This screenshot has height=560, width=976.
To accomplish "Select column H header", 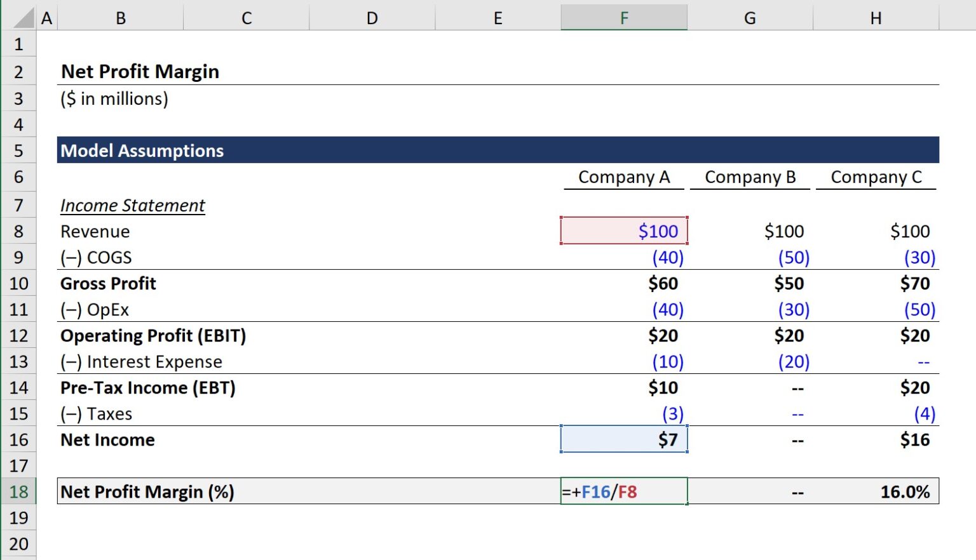I will 876,18.
